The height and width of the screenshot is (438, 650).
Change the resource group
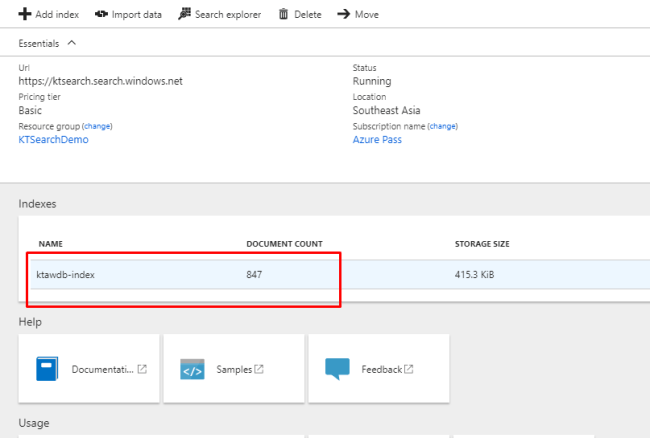point(97,127)
